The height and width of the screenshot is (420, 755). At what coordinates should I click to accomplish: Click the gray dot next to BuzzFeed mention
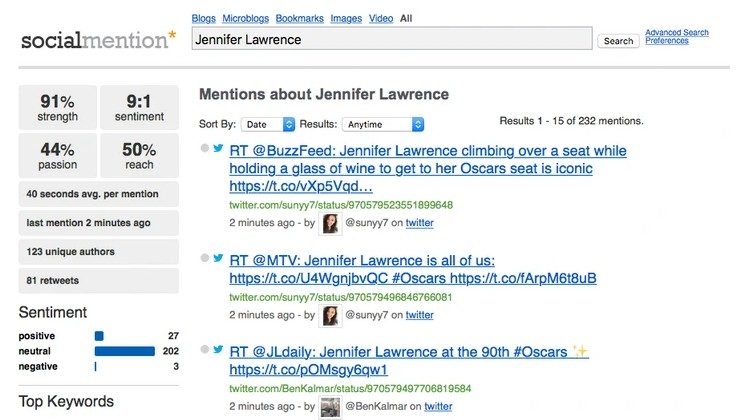205,148
